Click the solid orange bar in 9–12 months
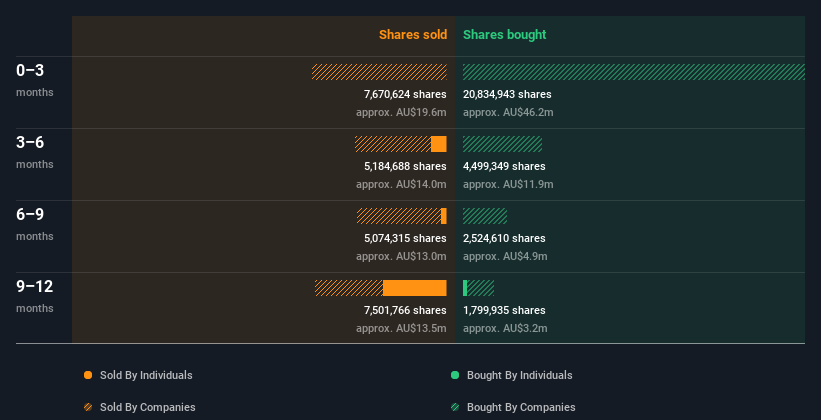This screenshot has height=420, width=821. click(x=415, y=288)
